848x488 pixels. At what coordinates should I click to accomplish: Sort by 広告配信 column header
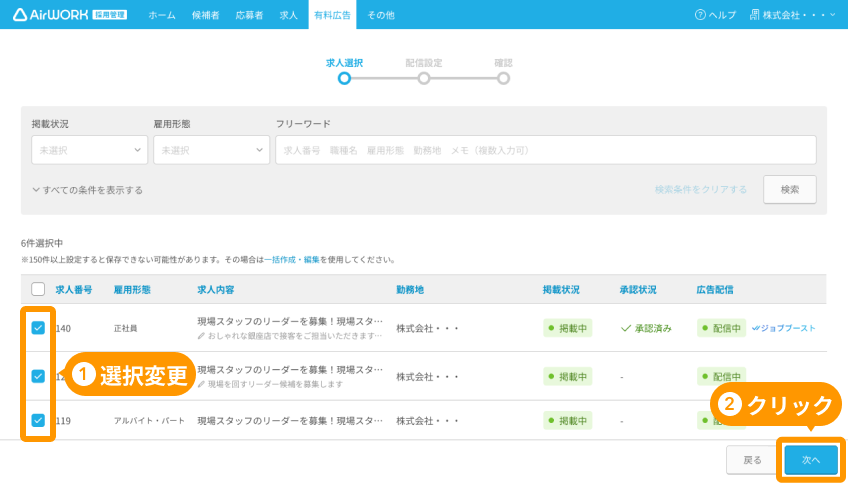point(715,289)
